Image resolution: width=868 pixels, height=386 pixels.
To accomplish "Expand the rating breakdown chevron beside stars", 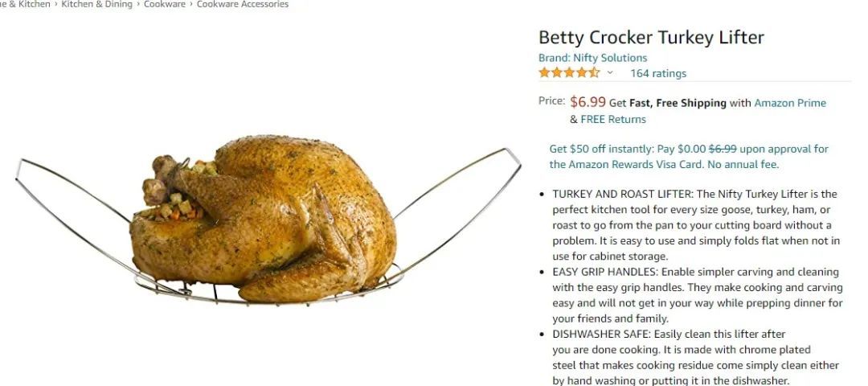I will pos(610,72).
